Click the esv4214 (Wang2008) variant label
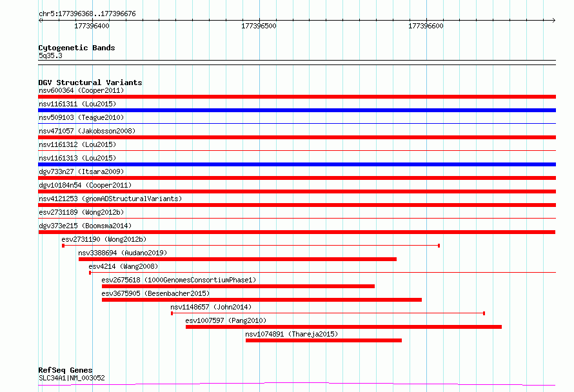The height and width of the screenshot is (392, 574). [123, 266]
